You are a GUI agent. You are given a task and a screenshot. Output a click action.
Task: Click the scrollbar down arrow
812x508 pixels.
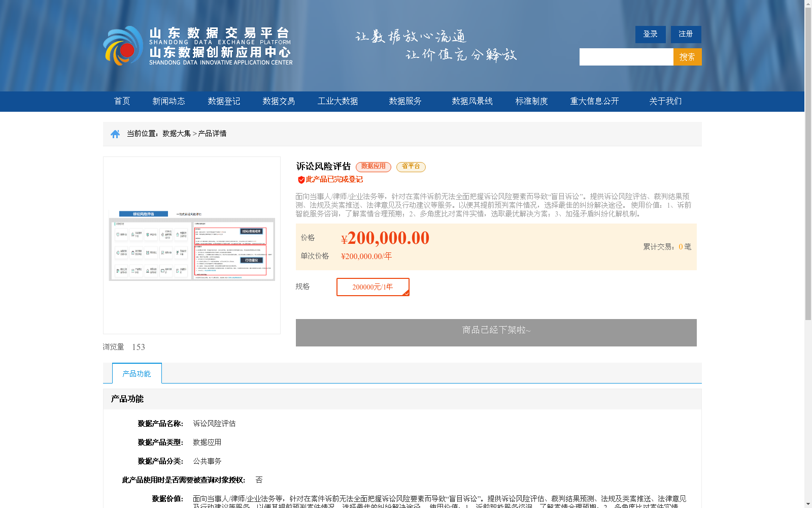point(808,504)
